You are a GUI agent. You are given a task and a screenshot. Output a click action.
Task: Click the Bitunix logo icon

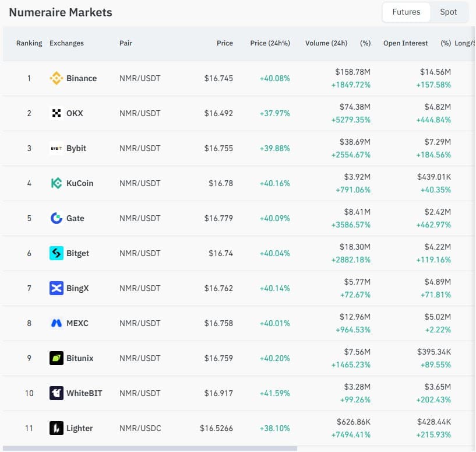[x=57, y=358]
